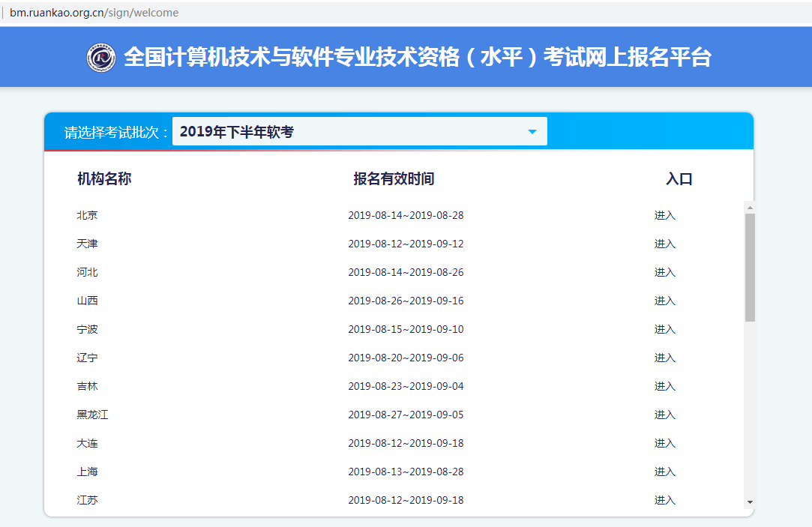Select the 黑龙江 institution name
The width and height of the screenshot is (812, 527).
click(x=92, y=415)
